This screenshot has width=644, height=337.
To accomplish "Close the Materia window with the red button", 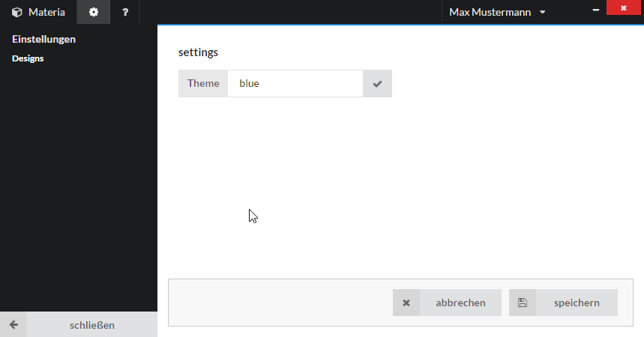I will coord(624,7).
